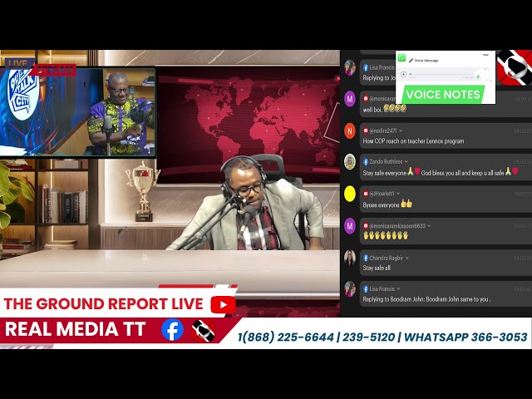The height and width of the screenshot is (399, 532).
Task: Click the green VOICE NOTES banner
Action: (x=443, y=94)
